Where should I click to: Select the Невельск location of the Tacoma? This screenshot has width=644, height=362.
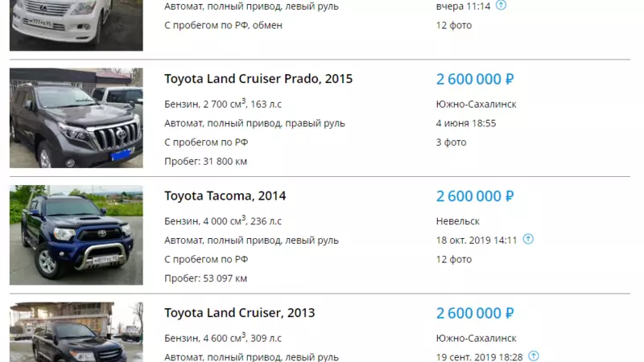(459, 220)
